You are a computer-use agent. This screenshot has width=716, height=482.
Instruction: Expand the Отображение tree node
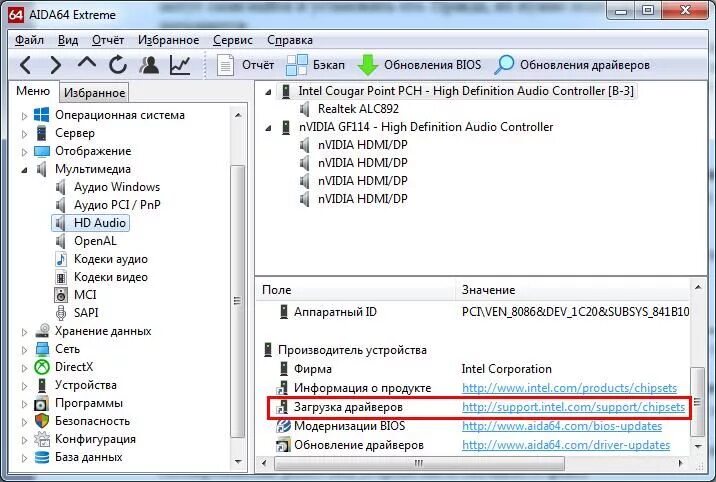pyautogui.click(x=24, y=152)
